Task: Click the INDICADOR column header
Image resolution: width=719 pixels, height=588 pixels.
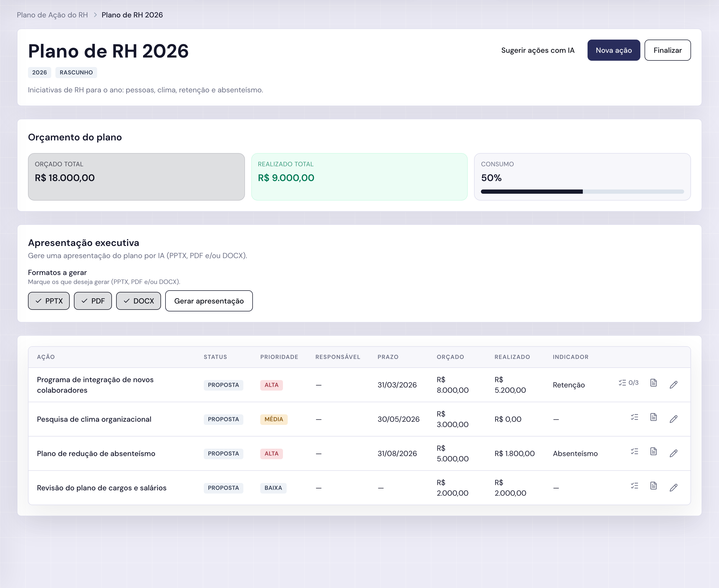Action: coord(570,357)
